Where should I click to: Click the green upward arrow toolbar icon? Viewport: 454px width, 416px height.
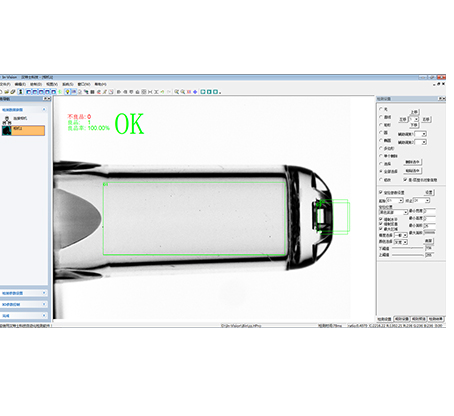pyautogui.click(x=60, y=92)
